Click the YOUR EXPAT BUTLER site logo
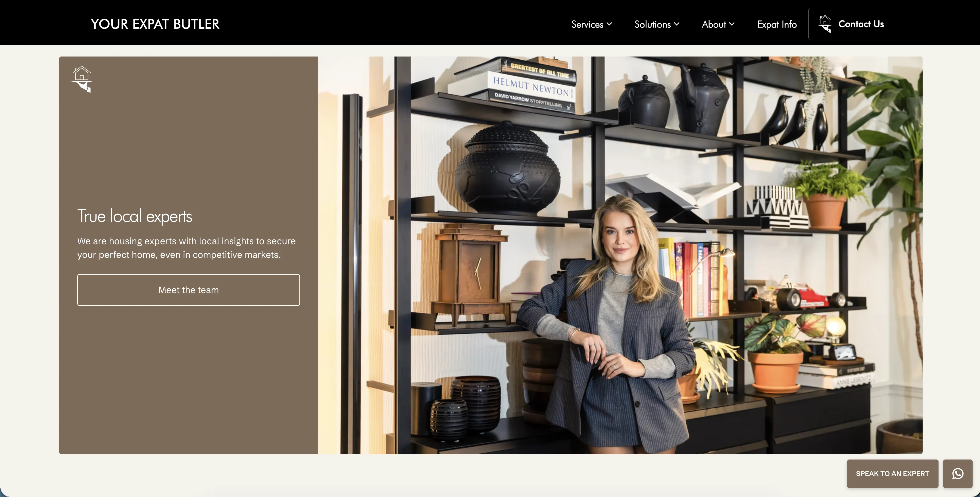 (x=155, y=24)
